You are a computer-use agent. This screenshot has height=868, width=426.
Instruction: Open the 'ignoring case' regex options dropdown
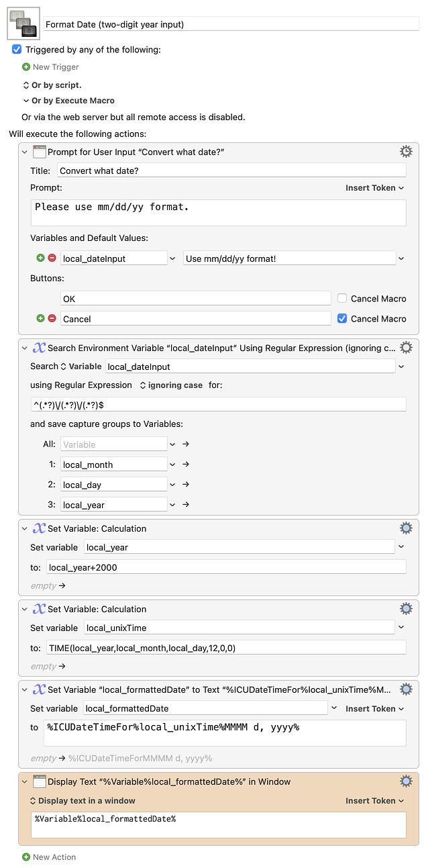pos(170,385)
